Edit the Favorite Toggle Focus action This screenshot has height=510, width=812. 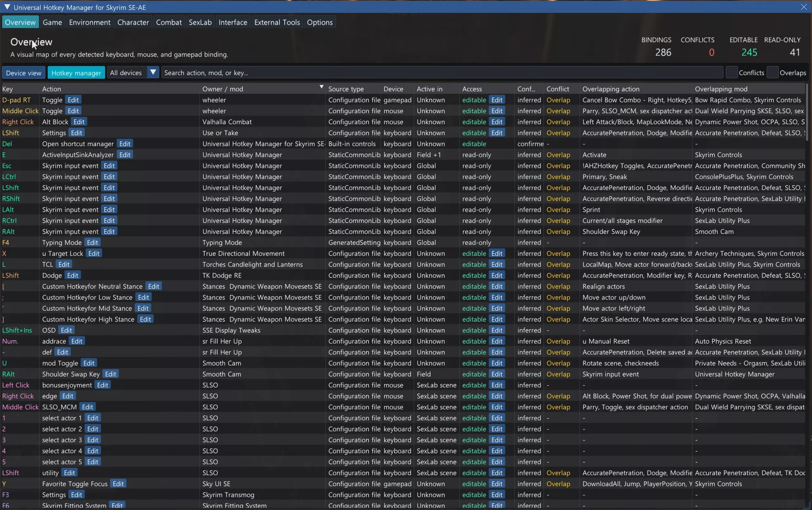(118, 484)
